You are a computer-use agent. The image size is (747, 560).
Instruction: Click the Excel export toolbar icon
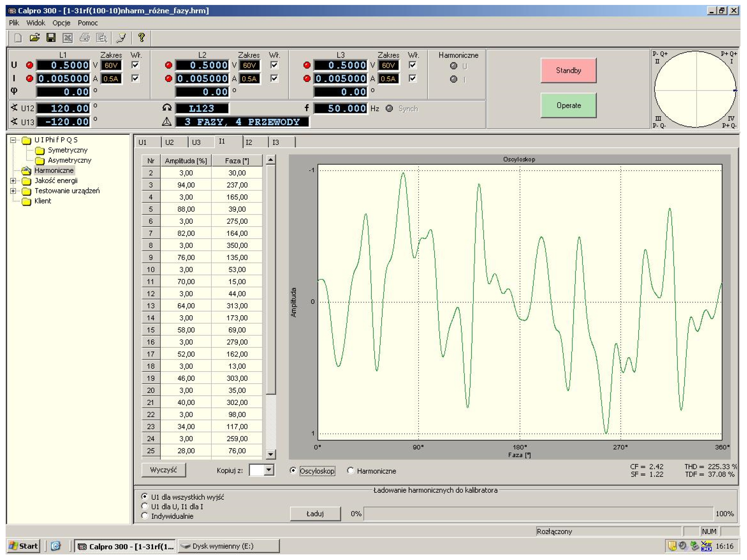68,38
